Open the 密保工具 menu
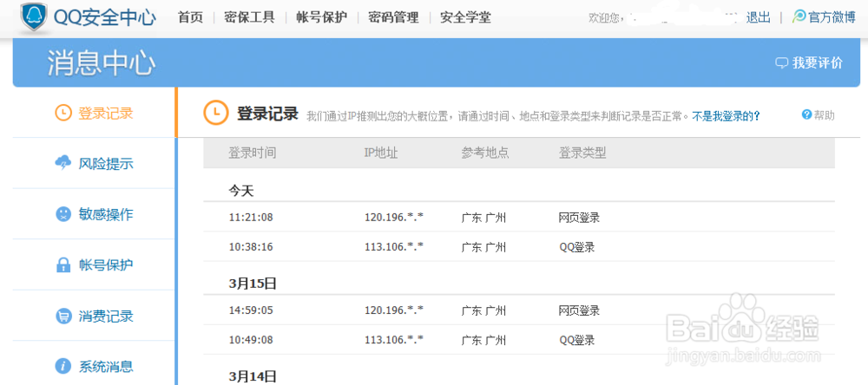This screenshot has width=868, height=385. 250,17
